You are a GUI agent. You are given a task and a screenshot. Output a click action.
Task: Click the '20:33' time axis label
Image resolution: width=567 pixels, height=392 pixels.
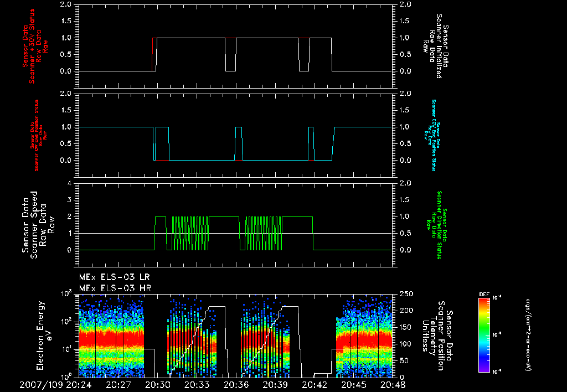pyautogui.click(x=197, y=385)
